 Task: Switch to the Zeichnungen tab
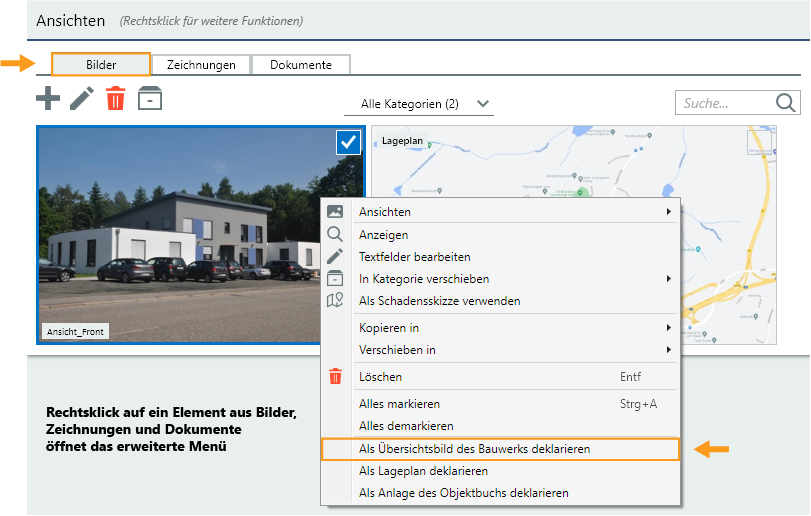point(201,65)
